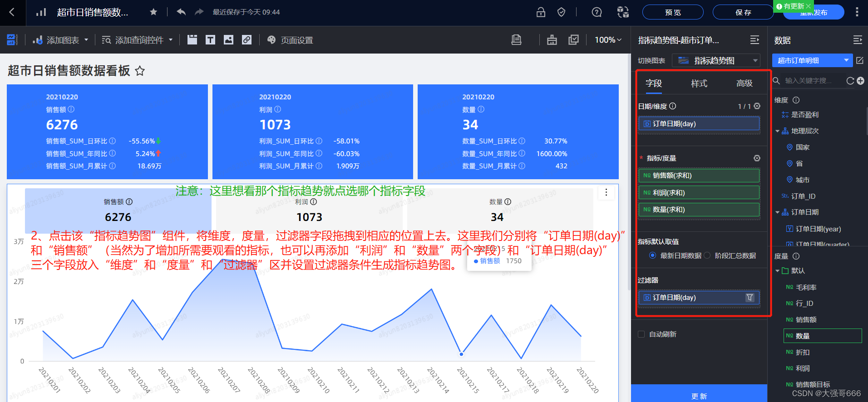
Task: Select the 销售额 indicator tab in chart
Action: pyautogui.click(x=118, y=211)
